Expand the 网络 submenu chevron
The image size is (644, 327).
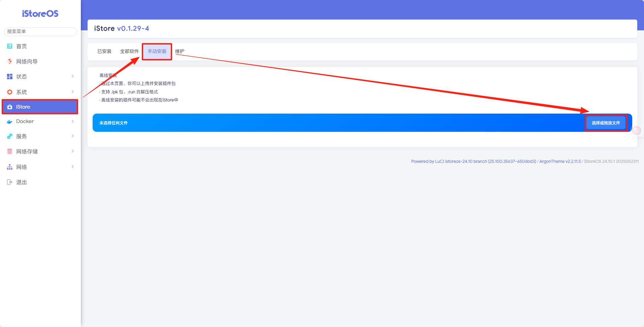[73, 167]
